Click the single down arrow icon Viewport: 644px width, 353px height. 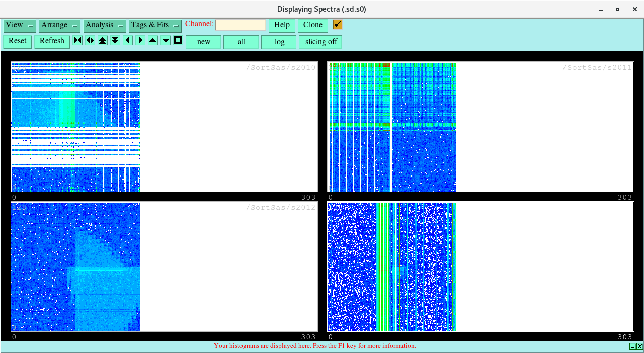[x=166, y=41]
